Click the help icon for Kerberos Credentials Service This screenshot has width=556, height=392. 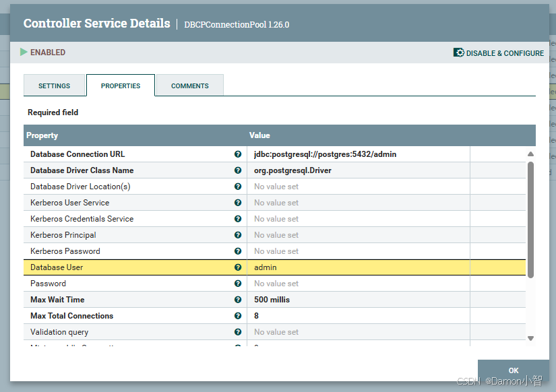(238, 219)
